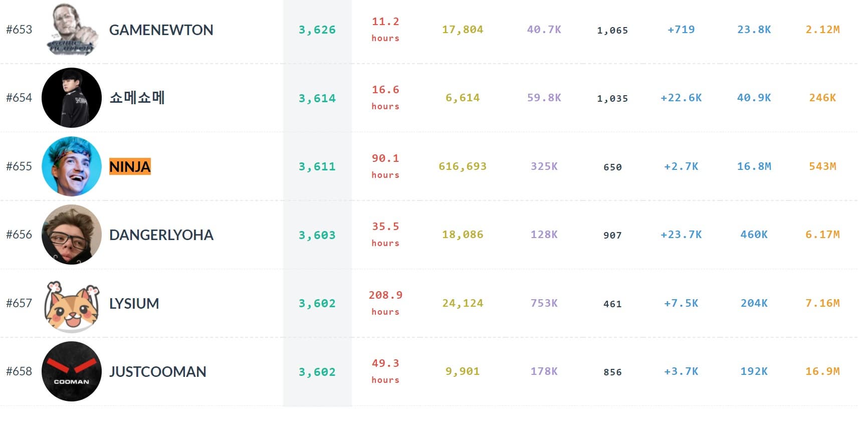Click the 178K value for JUSTCOOMAN
Viewport: 868px width, 427px height.
(544, 371)
